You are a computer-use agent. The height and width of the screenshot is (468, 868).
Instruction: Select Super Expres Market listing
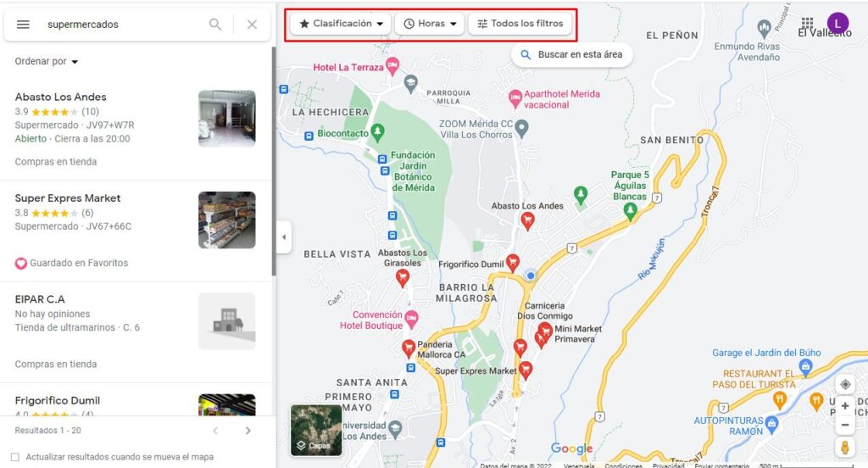coord(68,198)
